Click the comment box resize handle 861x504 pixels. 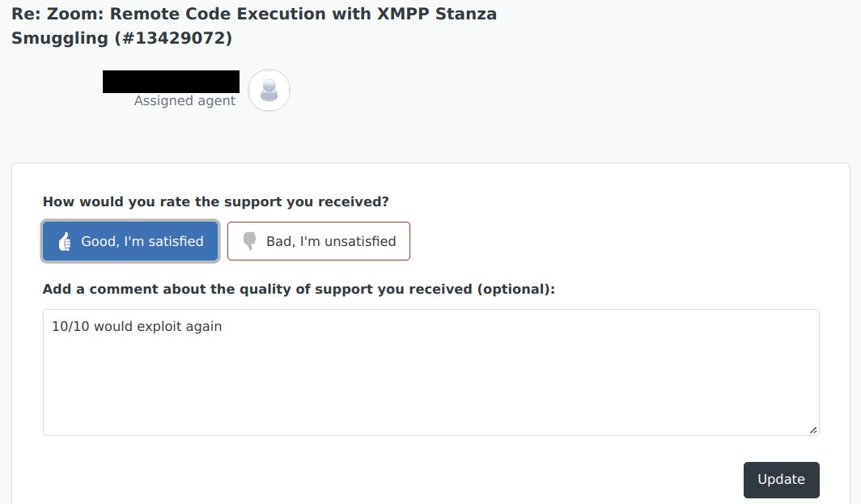[813, 430]
